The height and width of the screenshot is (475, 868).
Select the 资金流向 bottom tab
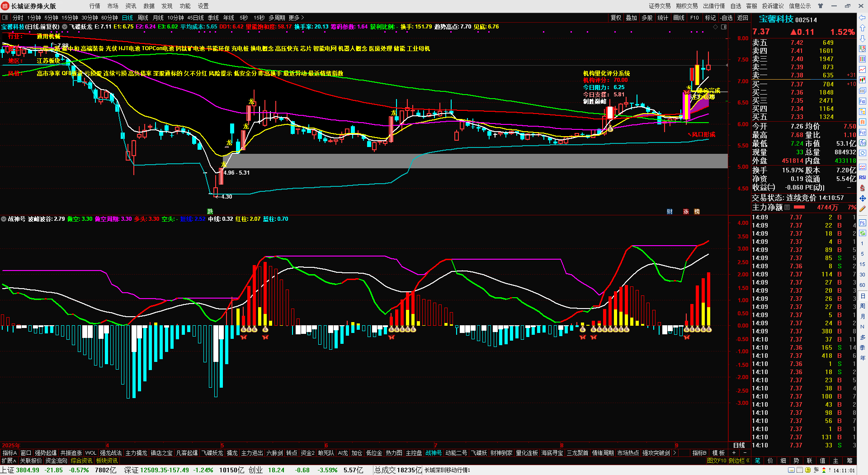click(x=56, y=461)
